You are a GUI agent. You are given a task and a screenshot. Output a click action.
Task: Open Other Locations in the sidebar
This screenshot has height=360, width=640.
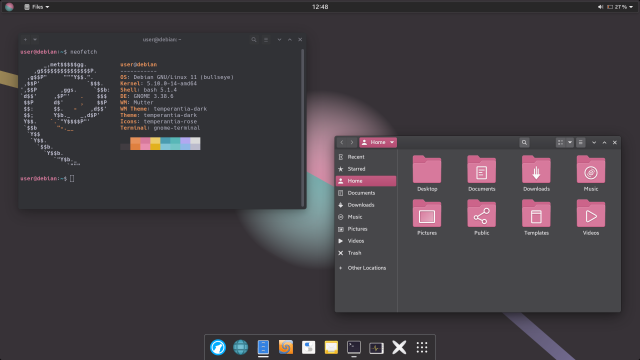(366, 268)
